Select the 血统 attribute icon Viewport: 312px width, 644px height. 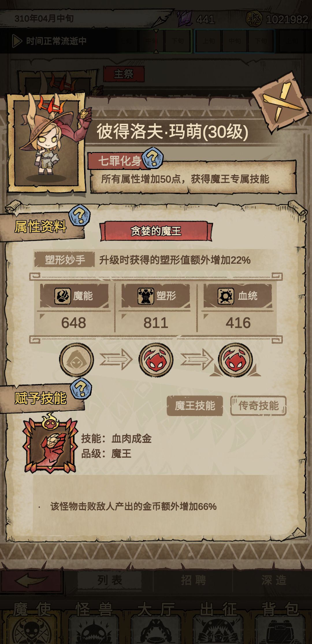226,296
